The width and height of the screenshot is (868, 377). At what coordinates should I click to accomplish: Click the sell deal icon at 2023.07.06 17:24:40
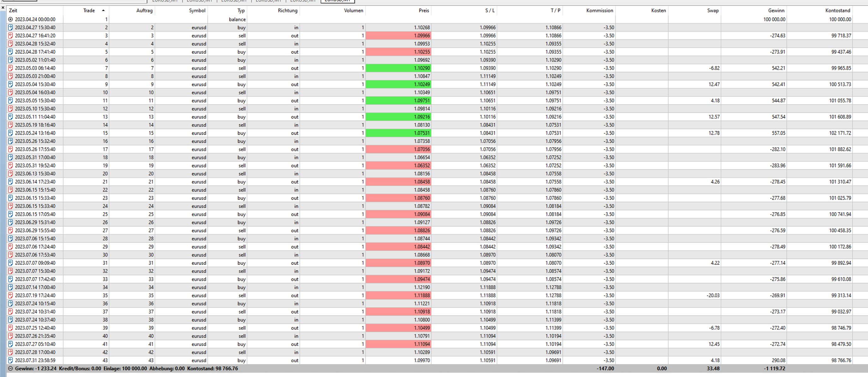tap(10, 247)
